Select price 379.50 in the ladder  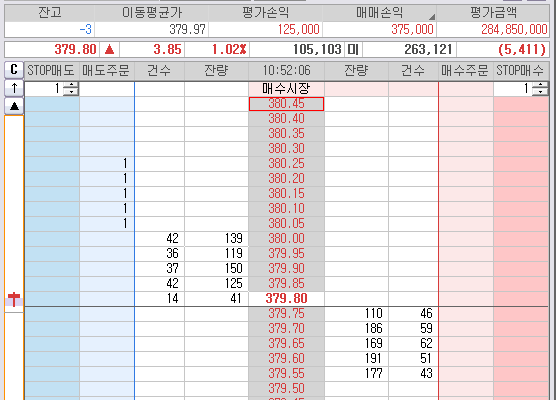[286, 388]
